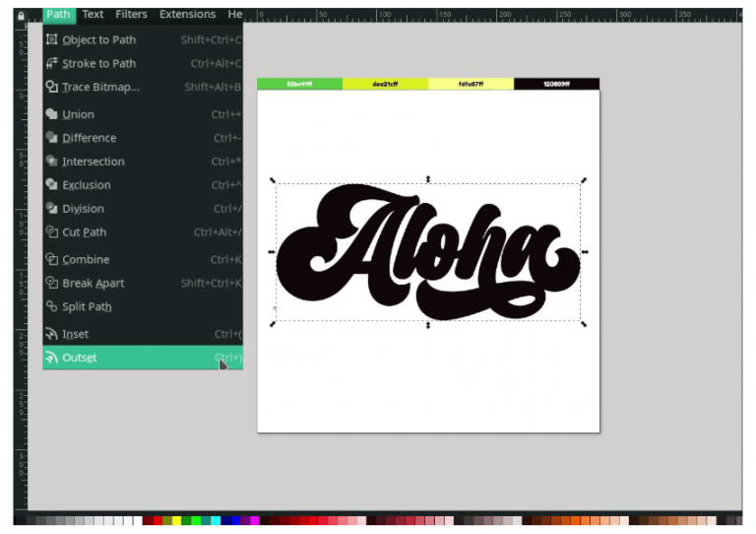Click Combine in the Path menu

(143, 259)
